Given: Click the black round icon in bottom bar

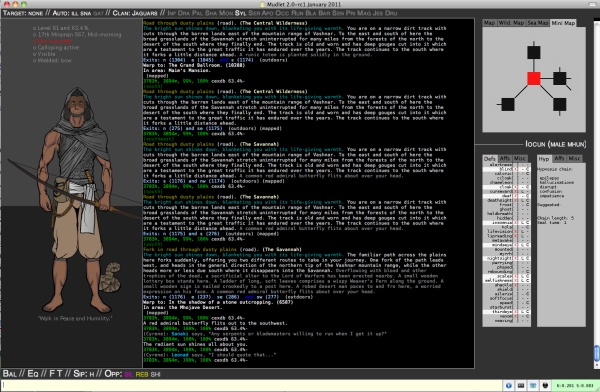Looking at the screenshot, I should pos(545,385).
